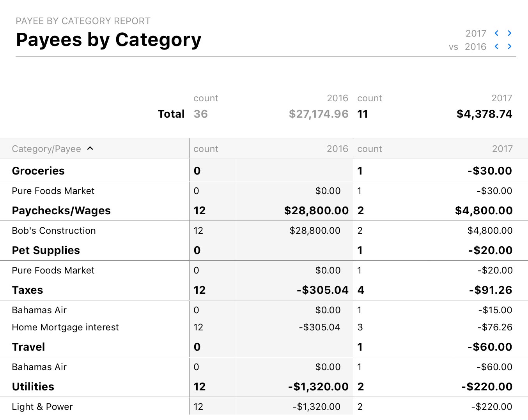Open the Pet Supplies category row
This screenshot has height=420, width=528.
[46, 250]
